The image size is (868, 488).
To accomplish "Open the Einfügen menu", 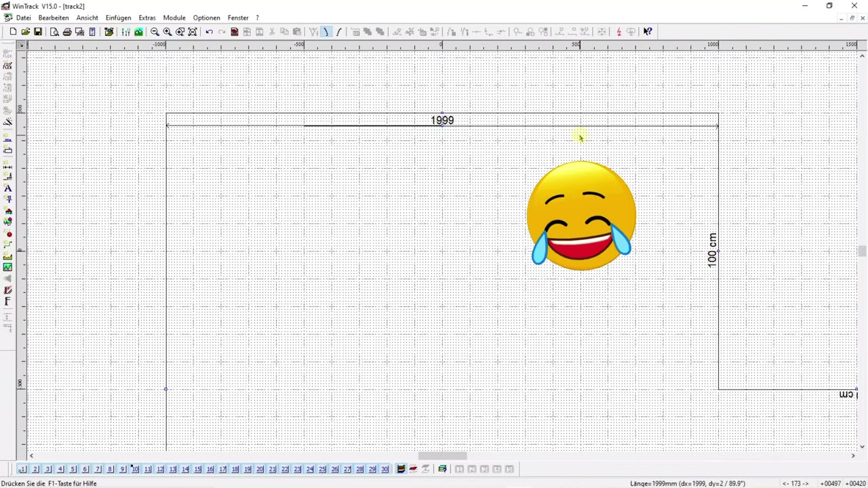I will pyautogui.click(x=119, y=18).
